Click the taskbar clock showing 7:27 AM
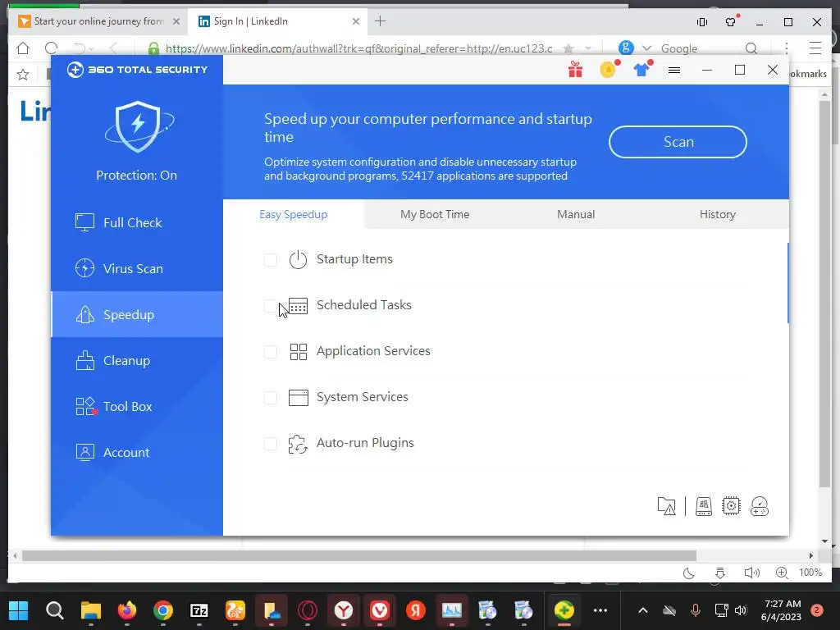Screen dimensions: 840x630 tap(781, 610)
